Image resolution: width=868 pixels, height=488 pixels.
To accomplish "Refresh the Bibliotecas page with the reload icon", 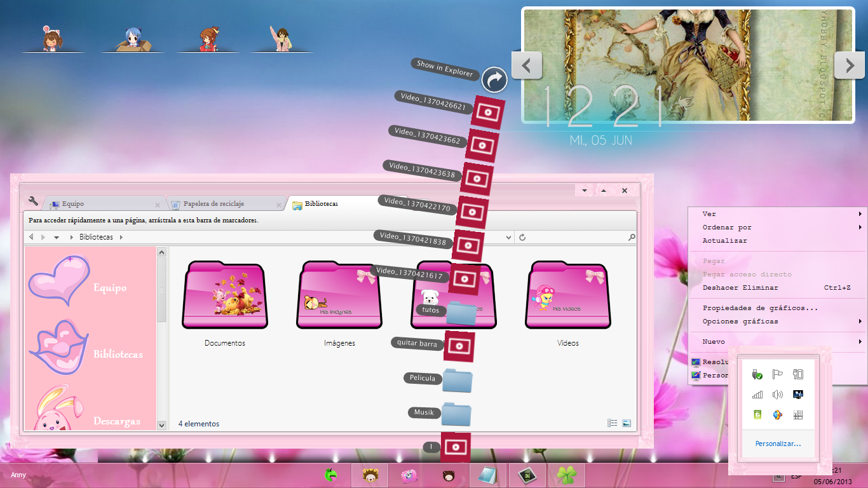I will [x=522, y=237].
